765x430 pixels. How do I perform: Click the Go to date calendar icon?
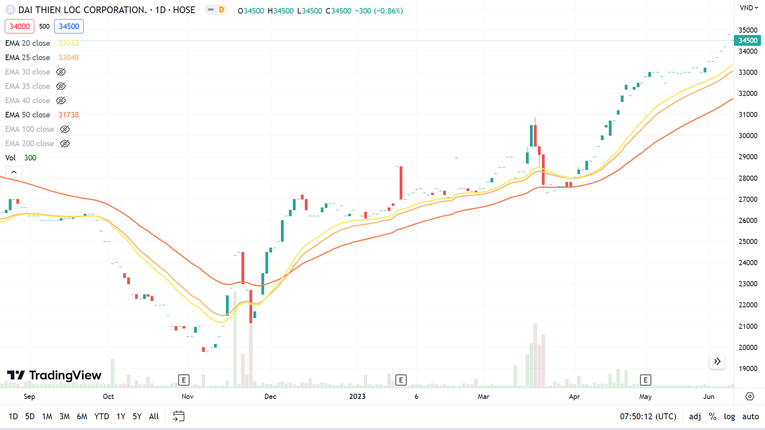[x=179, y=416]
